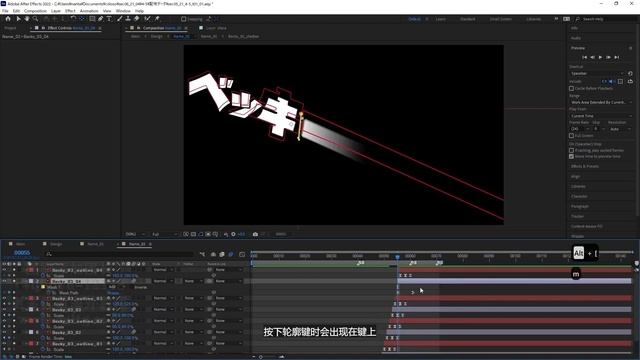Open blending mode Normal dropdown for Becky_03_outline_04
This screenshot has height=360, width=640.
tap(163, 270)
